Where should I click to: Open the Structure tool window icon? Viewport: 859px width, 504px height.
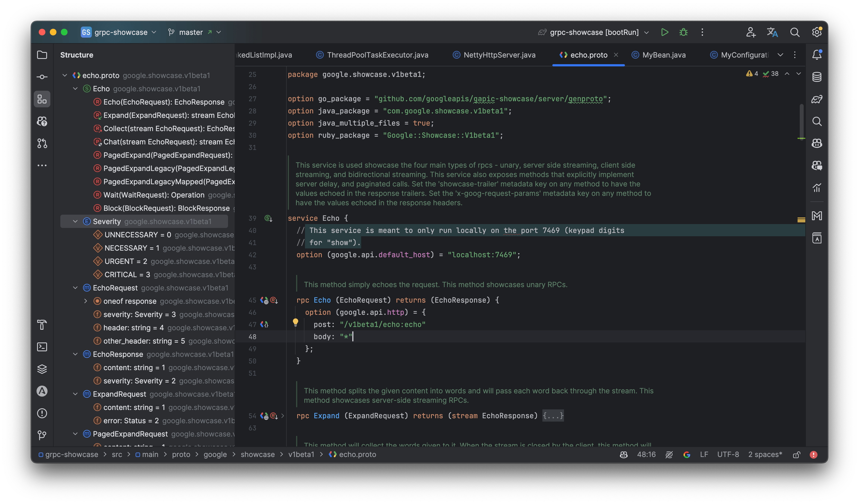pos(42,99)
